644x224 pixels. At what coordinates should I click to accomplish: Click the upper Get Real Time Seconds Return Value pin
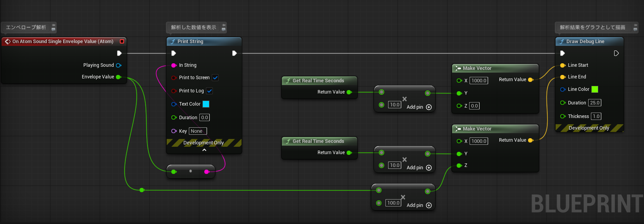click(x=349, y=92)
